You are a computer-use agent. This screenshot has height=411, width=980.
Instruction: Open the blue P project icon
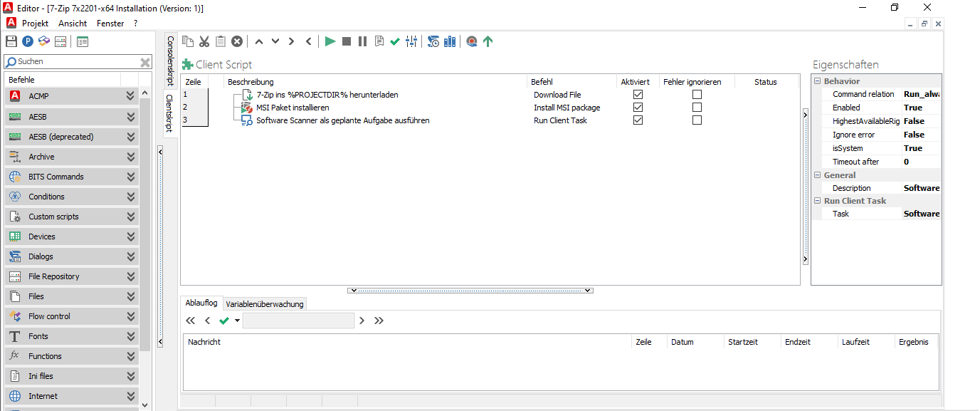tap(27, 41)
